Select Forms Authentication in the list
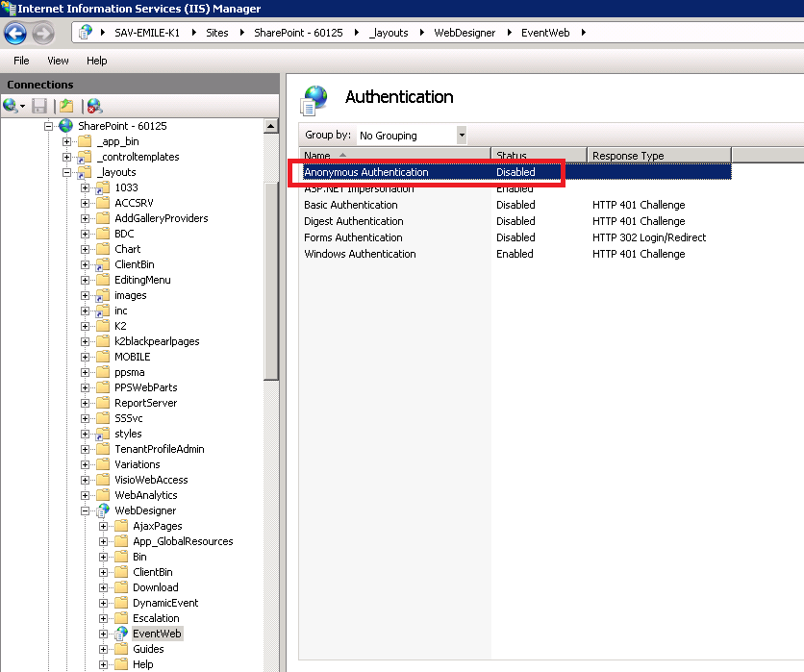 pos(353,237)
